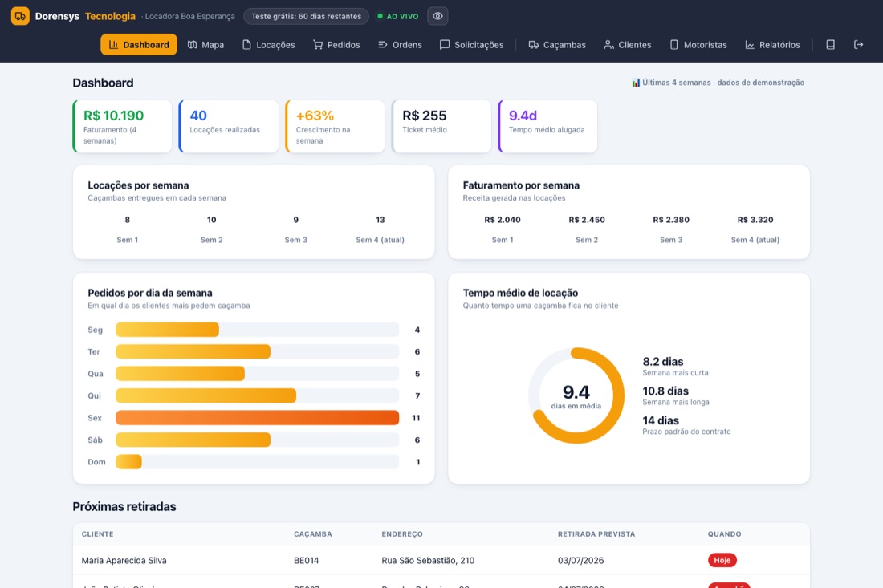
Task: Click the Qua orders bar
Action: coord(180,374)
